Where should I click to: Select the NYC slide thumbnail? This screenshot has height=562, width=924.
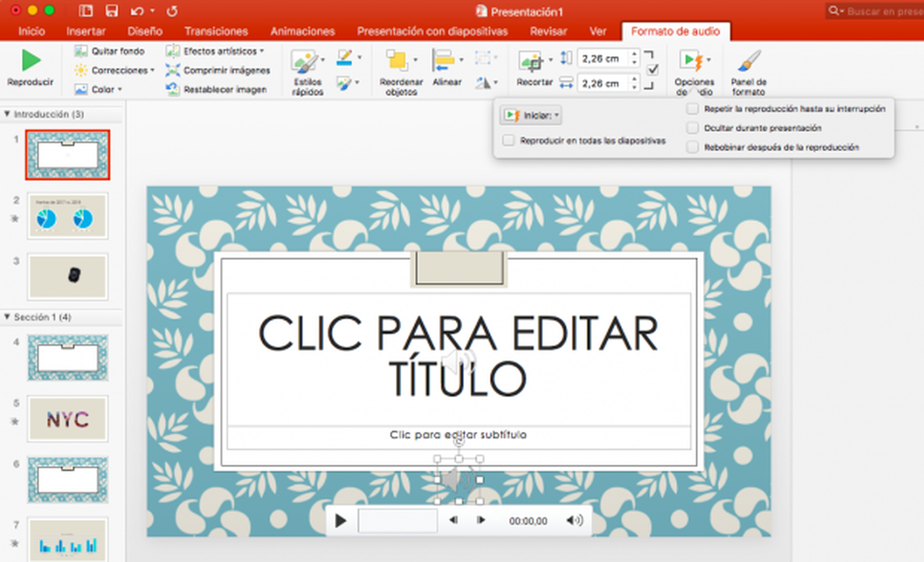(x=68, y=419)
